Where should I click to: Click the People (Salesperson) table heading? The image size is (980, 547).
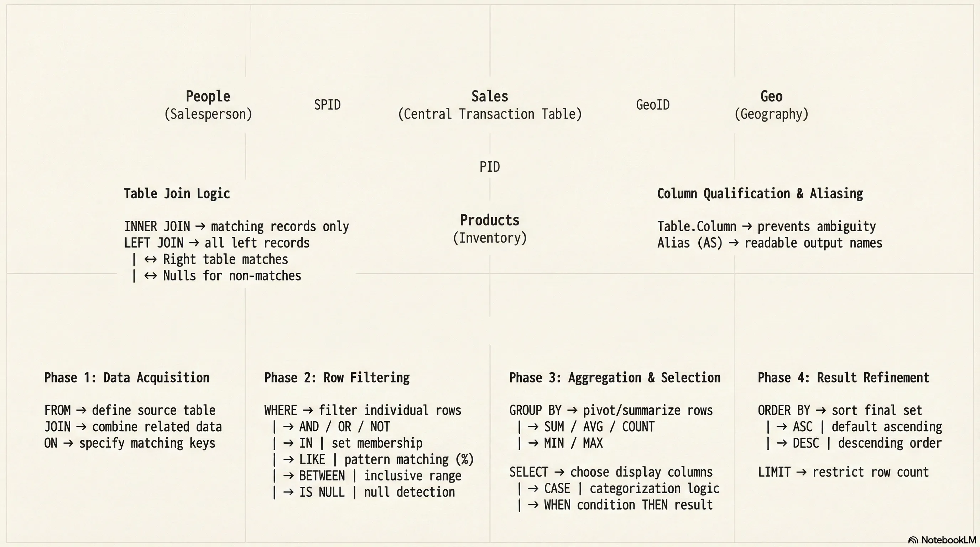[208, 97]
